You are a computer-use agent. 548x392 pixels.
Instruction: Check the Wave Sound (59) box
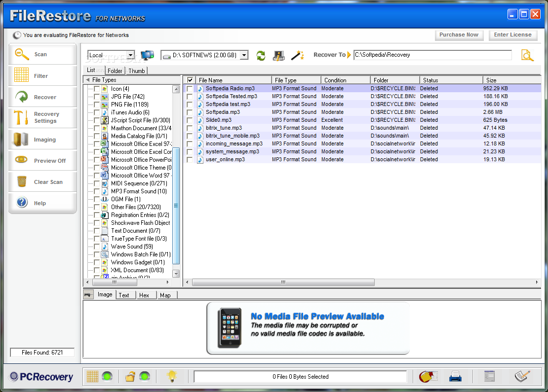tap(97, 247)
